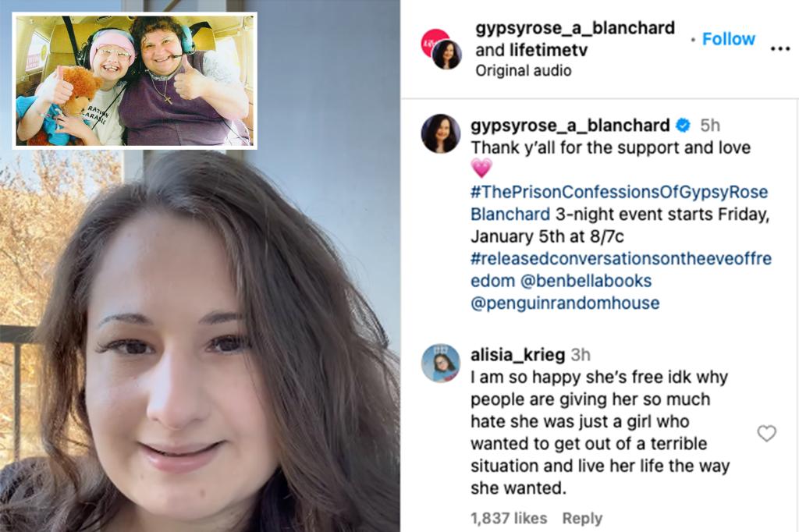Screen dimensions: 799x532
Task: Click the blue verified badge
Action: click(x=683, y=125)
